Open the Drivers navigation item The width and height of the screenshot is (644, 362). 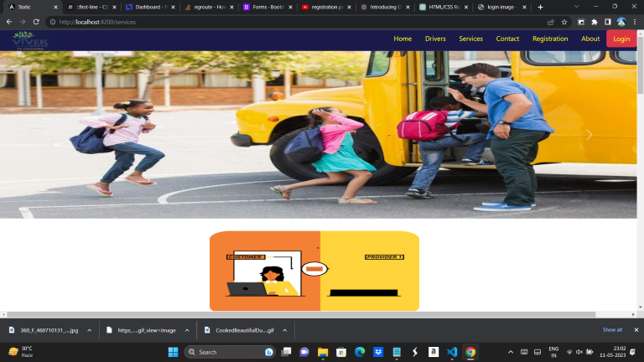coord(435,39)
